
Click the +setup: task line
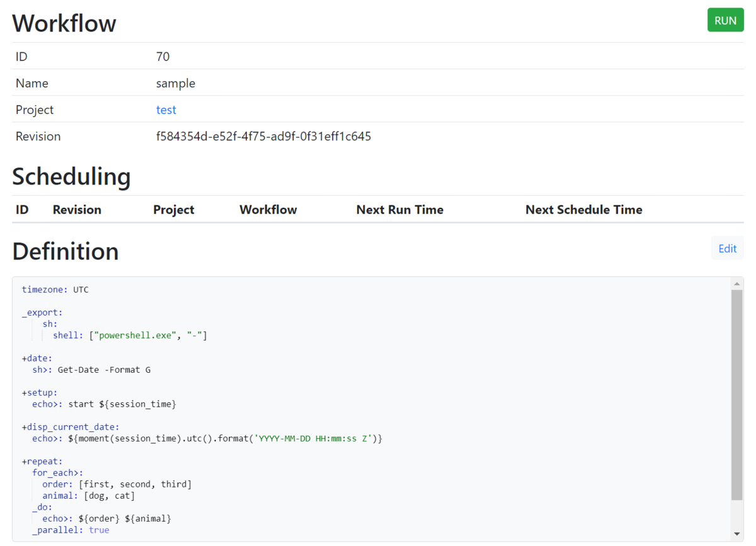point(40,392)
